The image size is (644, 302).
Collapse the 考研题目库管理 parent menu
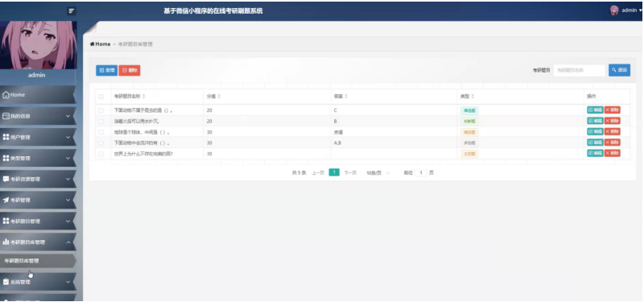tap(38, 242)
